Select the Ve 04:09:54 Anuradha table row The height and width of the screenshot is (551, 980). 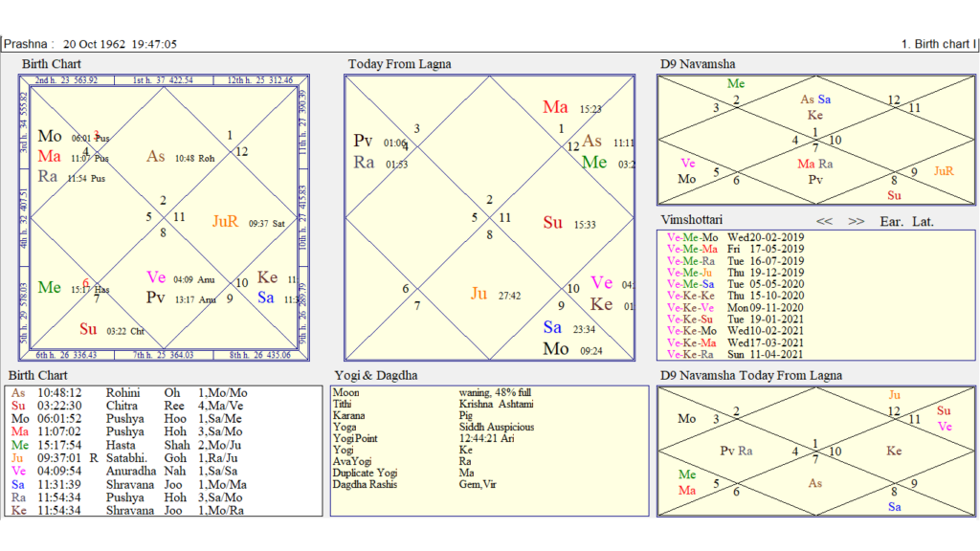pyautogui.click(x=125, y=471)
